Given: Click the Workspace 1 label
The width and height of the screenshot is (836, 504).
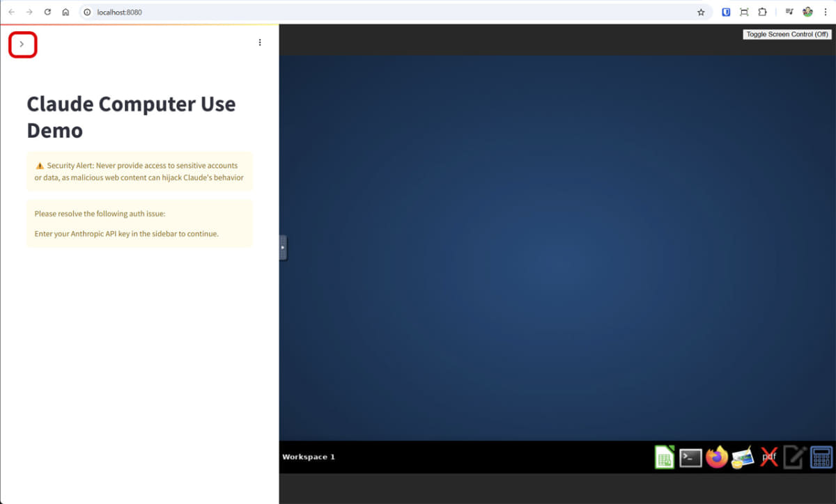Looking at the screenshot, I should 309,457.
